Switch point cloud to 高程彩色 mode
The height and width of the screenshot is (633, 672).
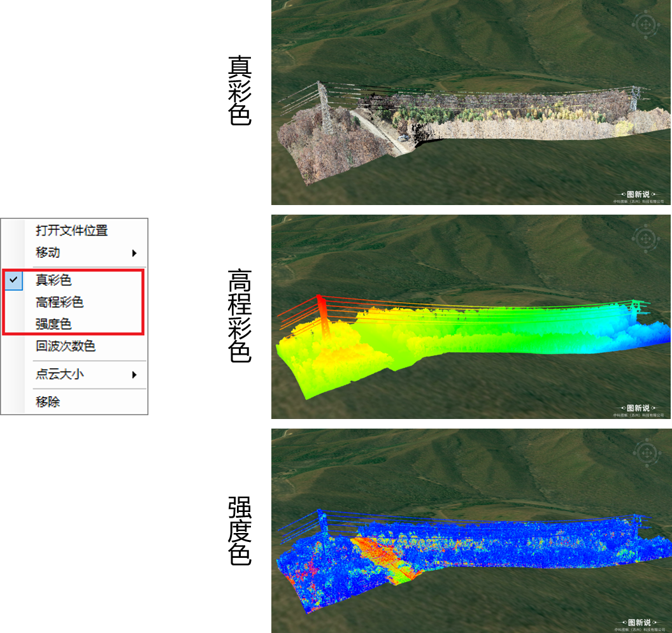pos(59,302)
